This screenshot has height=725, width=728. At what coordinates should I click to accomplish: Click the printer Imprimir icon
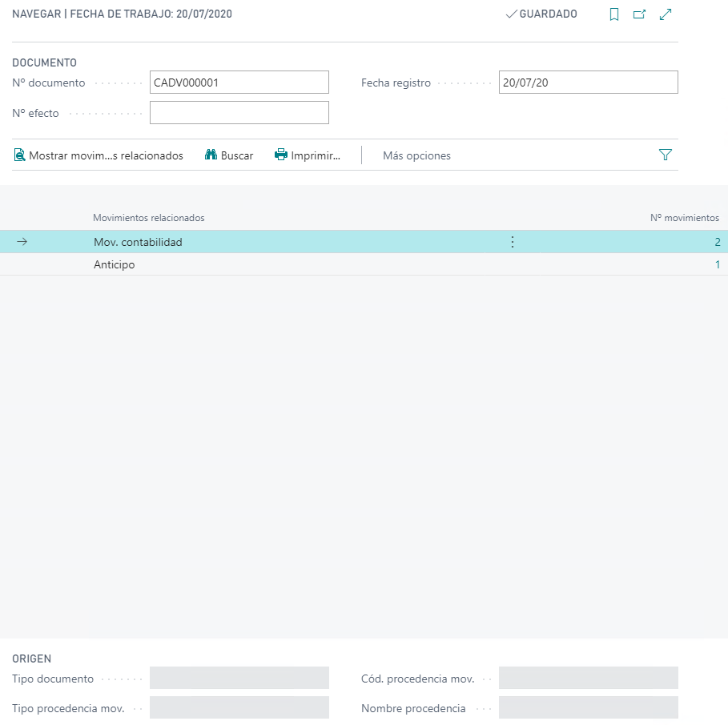281,155
